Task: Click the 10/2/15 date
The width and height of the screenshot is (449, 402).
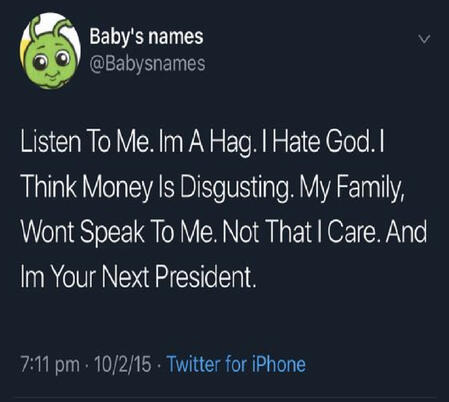Action: (x=123, y=364)
